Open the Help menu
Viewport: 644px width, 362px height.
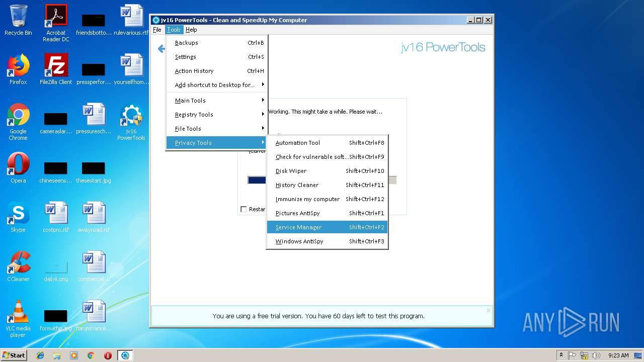(191, 30)
